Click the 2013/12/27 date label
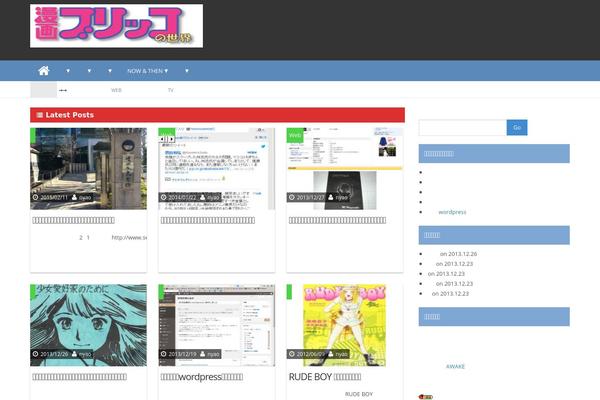This screenshot has width=600, height=400. tap(310, 198)
